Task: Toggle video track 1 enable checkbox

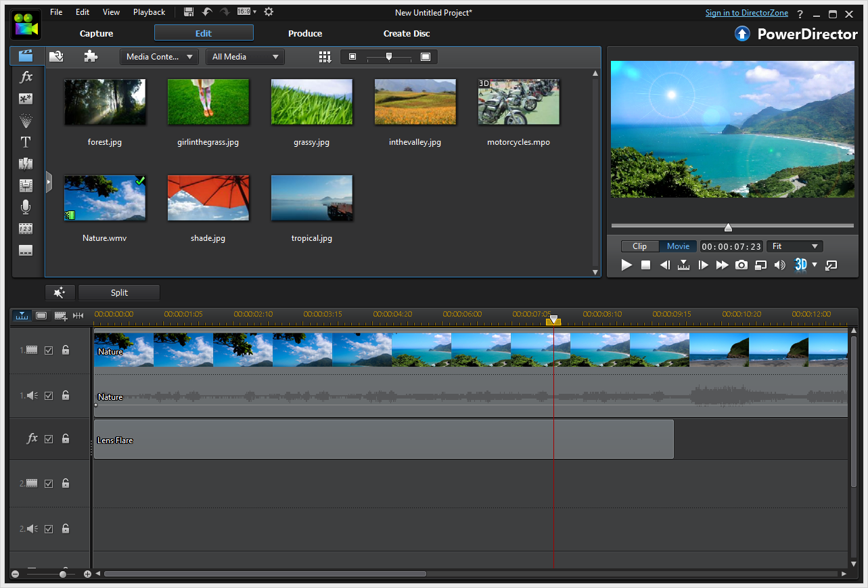Action: 49,350
